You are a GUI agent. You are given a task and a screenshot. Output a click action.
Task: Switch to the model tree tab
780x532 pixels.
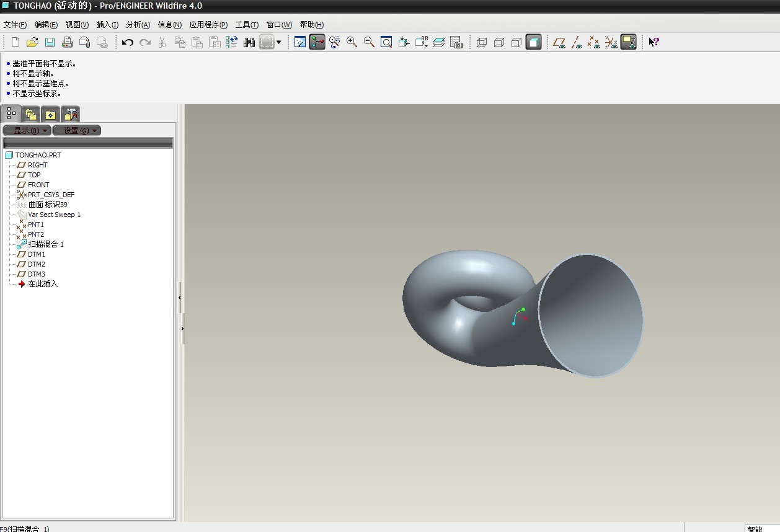click(x=11, y=113)
